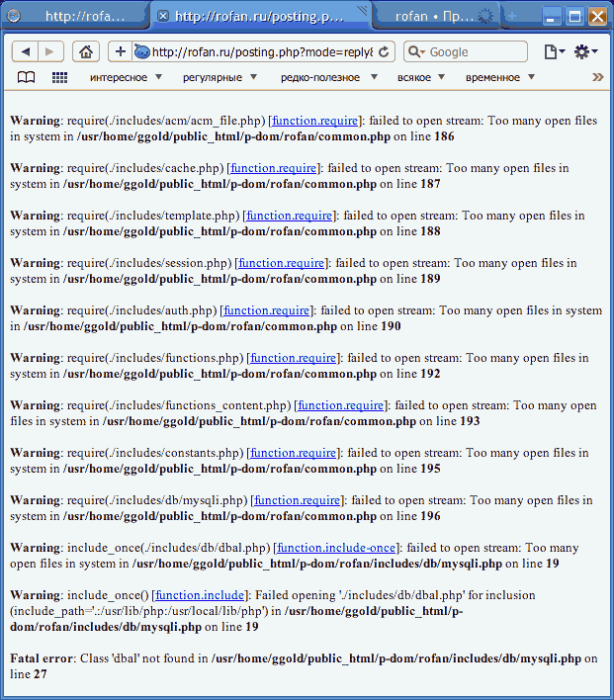Screen dimensions: 614x700
Task: Maximize the browser window
Action: click(x=574, y=17)
